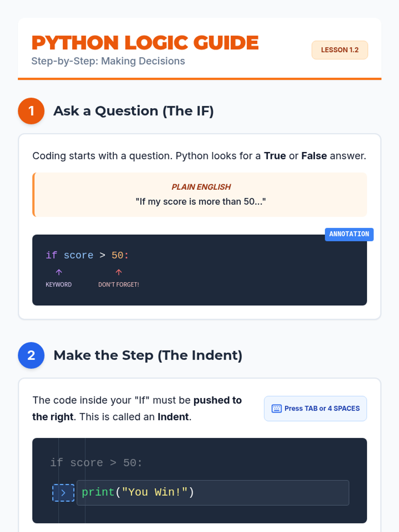Click the LESSON 1.2 badge
399x532 pixels.
point(339,50)
